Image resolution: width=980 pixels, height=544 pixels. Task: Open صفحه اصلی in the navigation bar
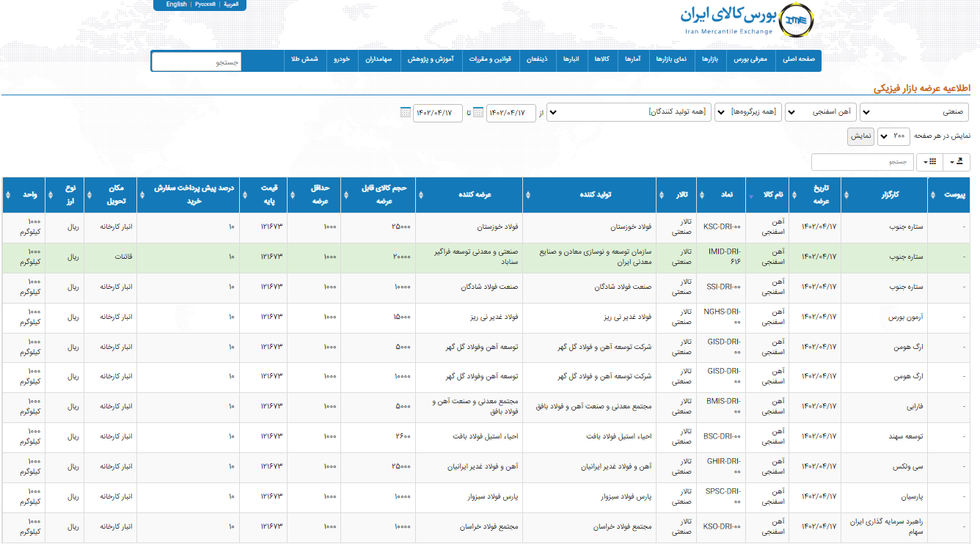pos(799,60)
